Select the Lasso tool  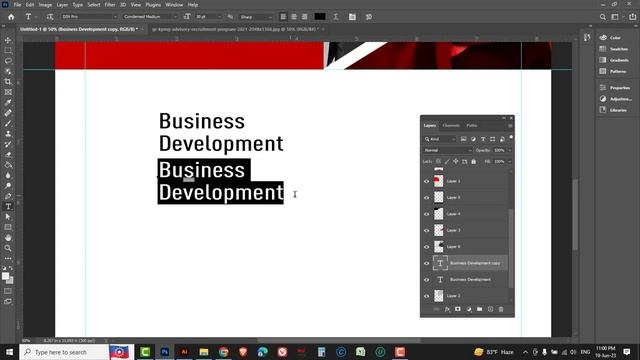(8, 61)
